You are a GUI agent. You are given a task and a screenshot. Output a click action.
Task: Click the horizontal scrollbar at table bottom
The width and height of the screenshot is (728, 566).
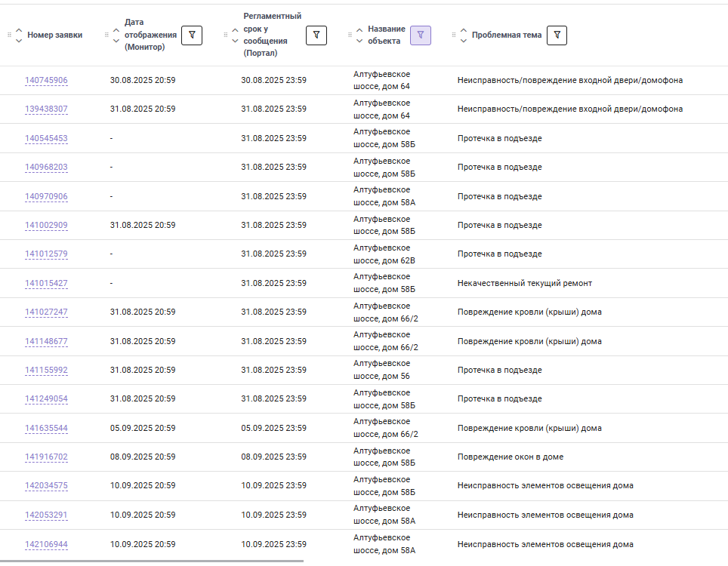152,561
